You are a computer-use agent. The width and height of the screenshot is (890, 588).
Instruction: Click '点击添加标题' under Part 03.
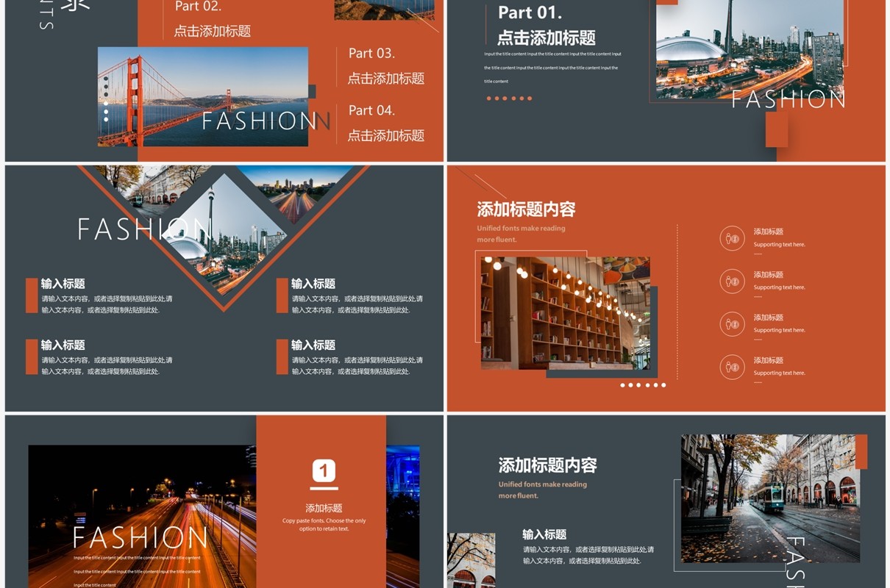pyautogui.click(x=386, y=78)
